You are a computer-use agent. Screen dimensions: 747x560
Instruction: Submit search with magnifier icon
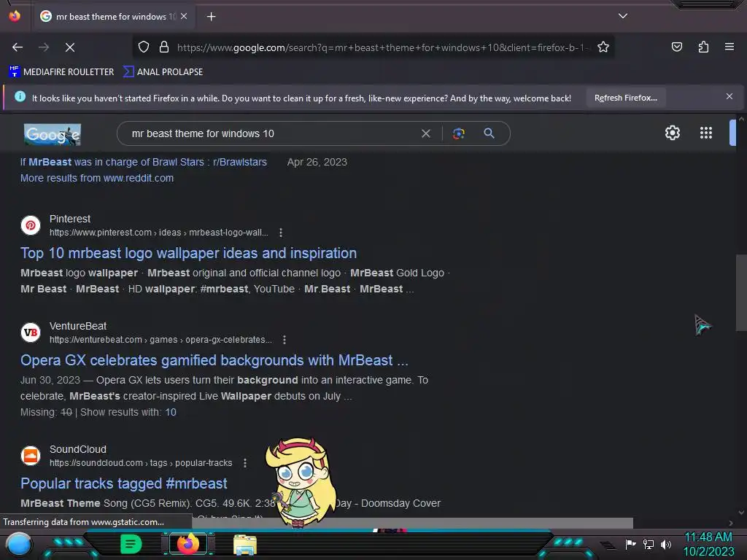coord(489,133)
